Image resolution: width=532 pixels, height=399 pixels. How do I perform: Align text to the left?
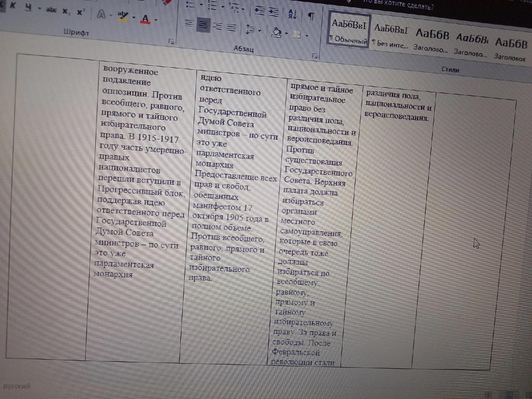(189, 23)
